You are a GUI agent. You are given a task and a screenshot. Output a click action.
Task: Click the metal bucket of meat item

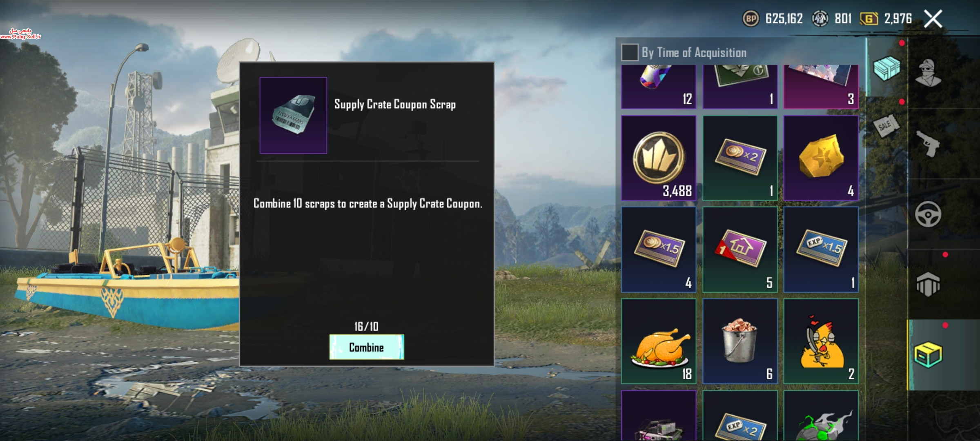click(740, 341)
